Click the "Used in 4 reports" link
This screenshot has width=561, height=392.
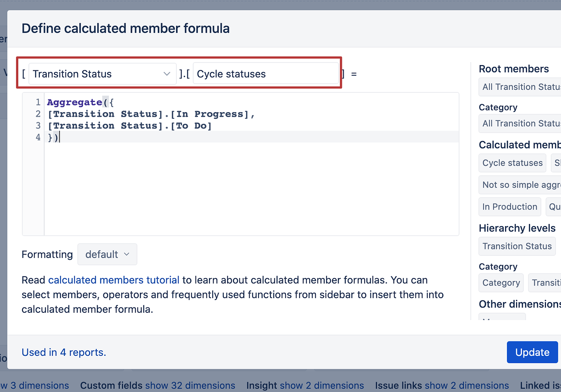coord(64,352)
